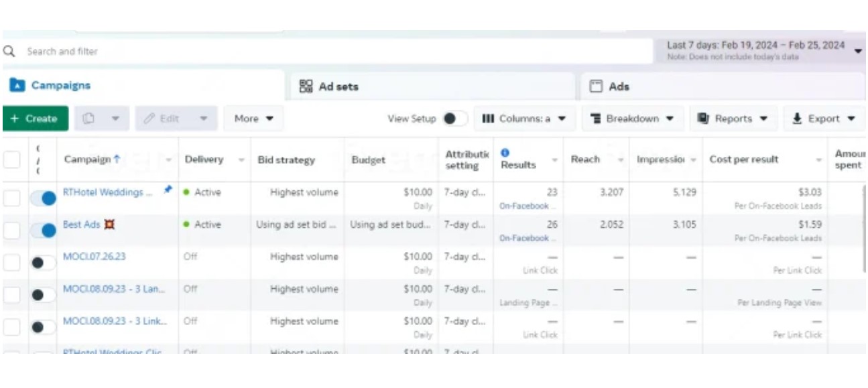The width and height of the screenshot is (868, 388).
Task: Click the green Create button
Action: click(x=35, y=119)
